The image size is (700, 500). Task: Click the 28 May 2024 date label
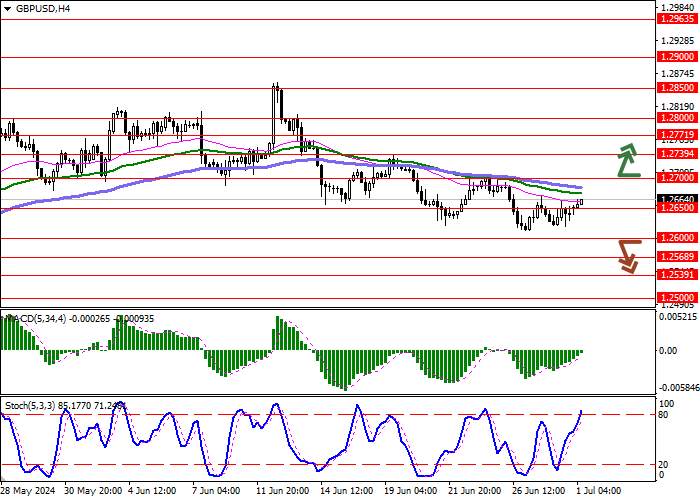[x=29, y=491]
